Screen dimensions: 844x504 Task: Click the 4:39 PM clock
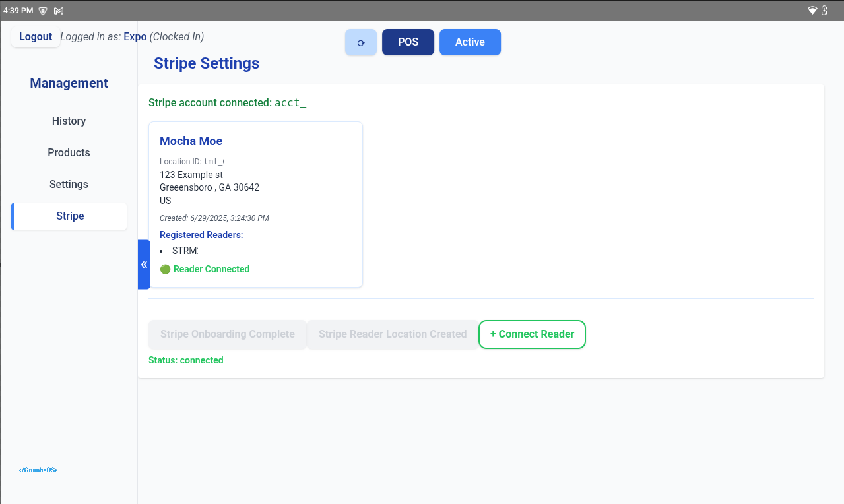coord(18,11)
